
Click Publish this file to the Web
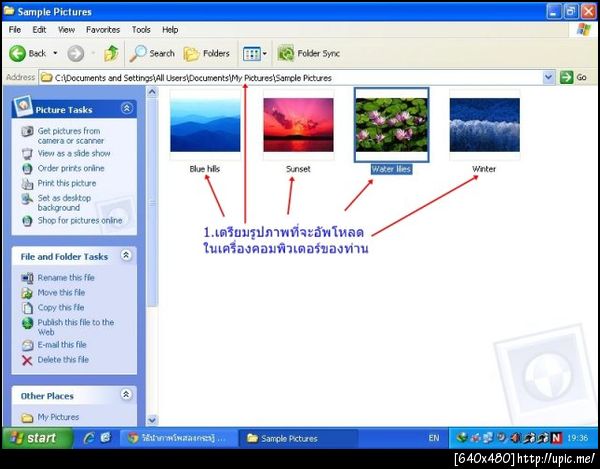pyautogui.click(x=76, y=327)
